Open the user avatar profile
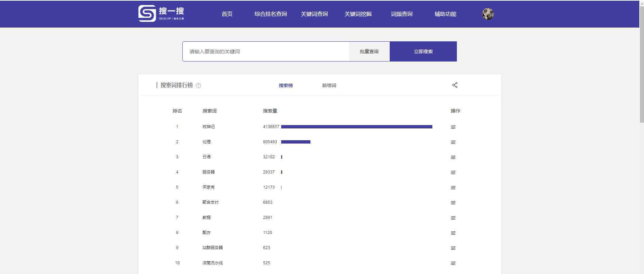This screenshot has width=644, height=274. point(488,14)
